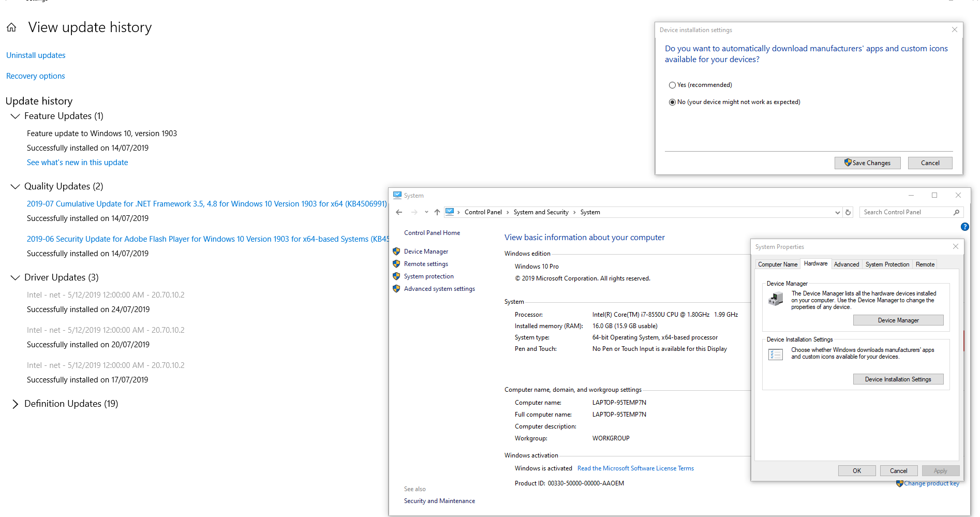Image resolution: width=980 pixels, height=517 pixels.
Task: Click the Up arrow in System window
Action: 437,212
